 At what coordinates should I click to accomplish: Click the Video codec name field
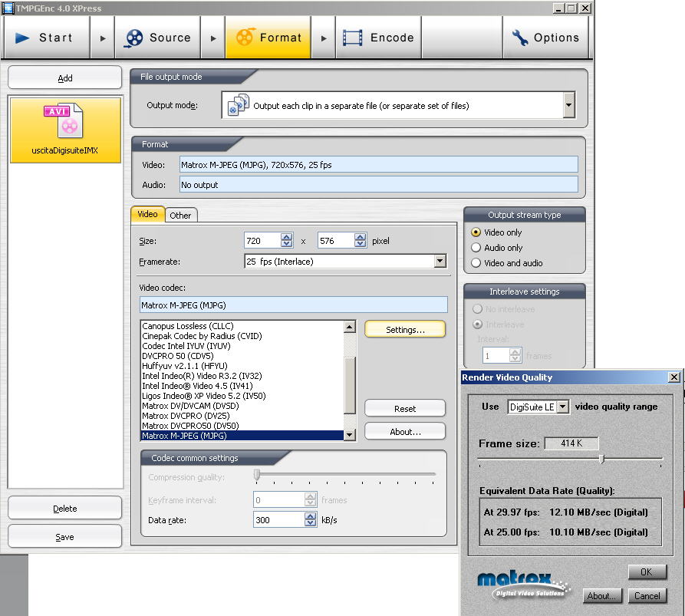click(x=294, y=305)
